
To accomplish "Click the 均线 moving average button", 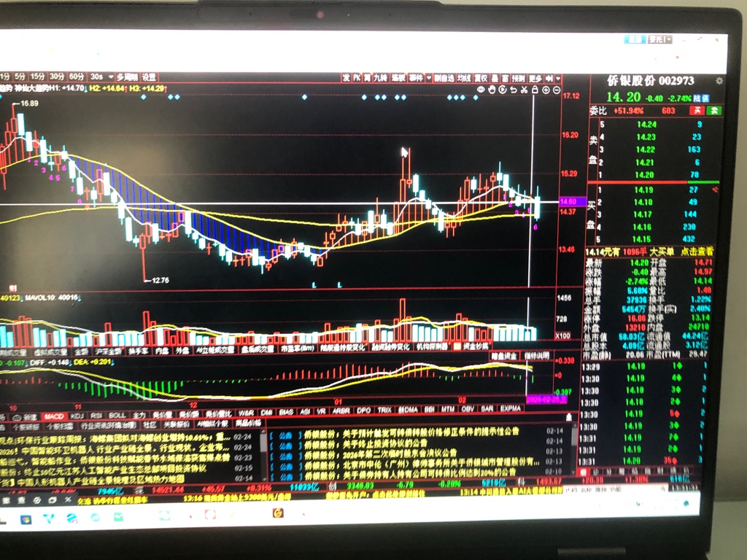I will 464,78.
